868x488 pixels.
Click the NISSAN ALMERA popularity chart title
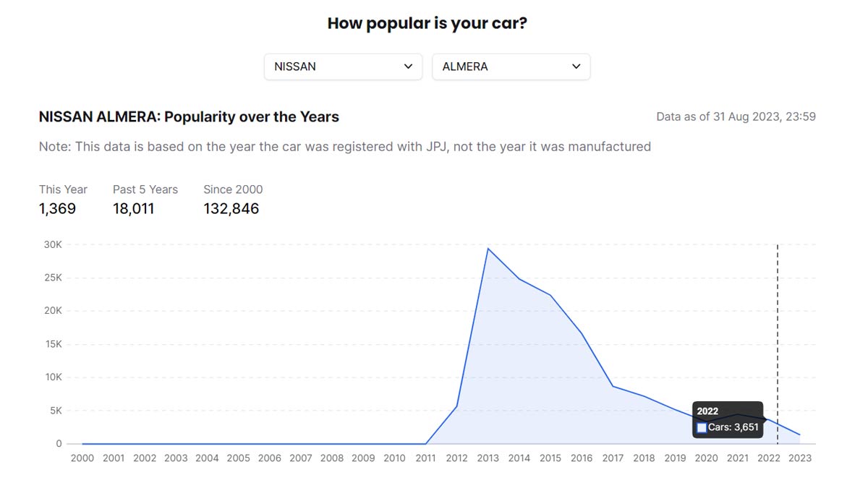pos(189,116)
